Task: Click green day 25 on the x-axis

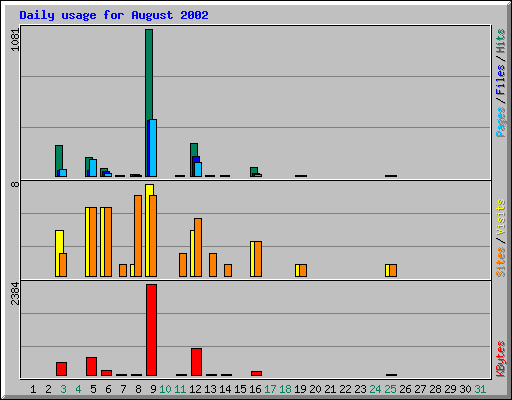Action: [390, 389]
